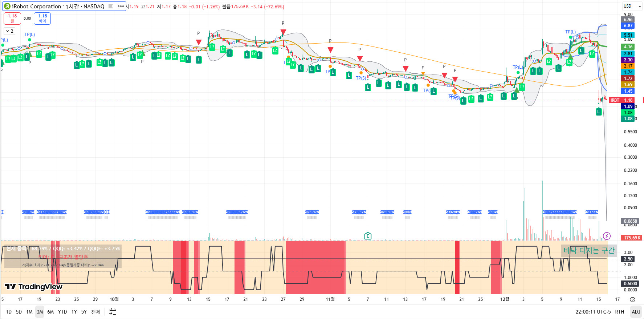Screen dimensions: 644x319
Task: Select the 5D time range
Action: 19,312
